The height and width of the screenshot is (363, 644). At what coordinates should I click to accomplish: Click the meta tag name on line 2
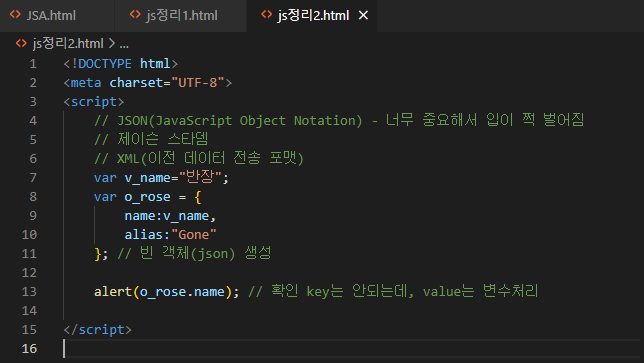click(86, 83)
